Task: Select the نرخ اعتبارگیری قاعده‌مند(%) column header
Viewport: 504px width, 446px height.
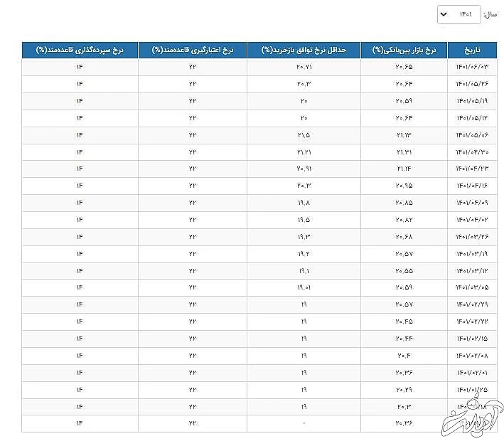Action: click(x=192, y=50)
